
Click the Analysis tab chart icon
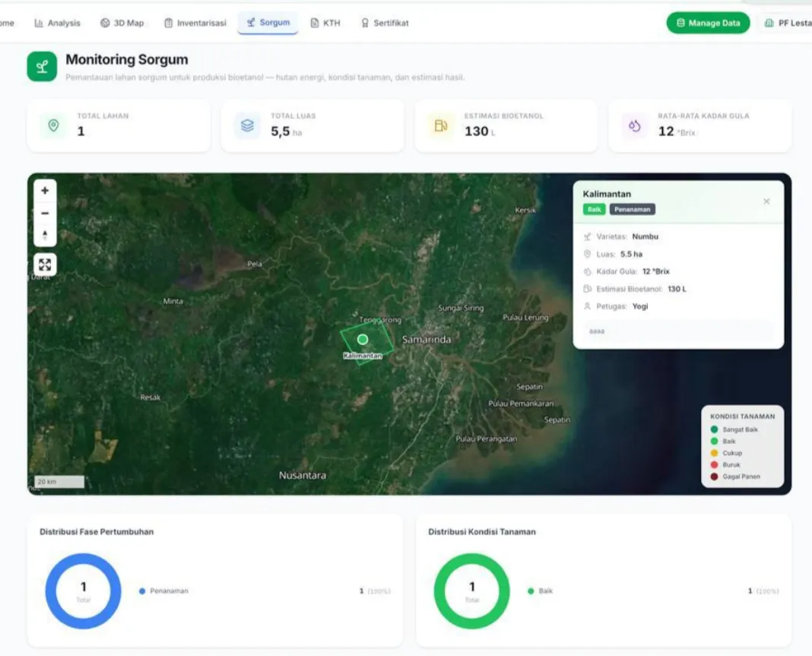click(39, 23)
